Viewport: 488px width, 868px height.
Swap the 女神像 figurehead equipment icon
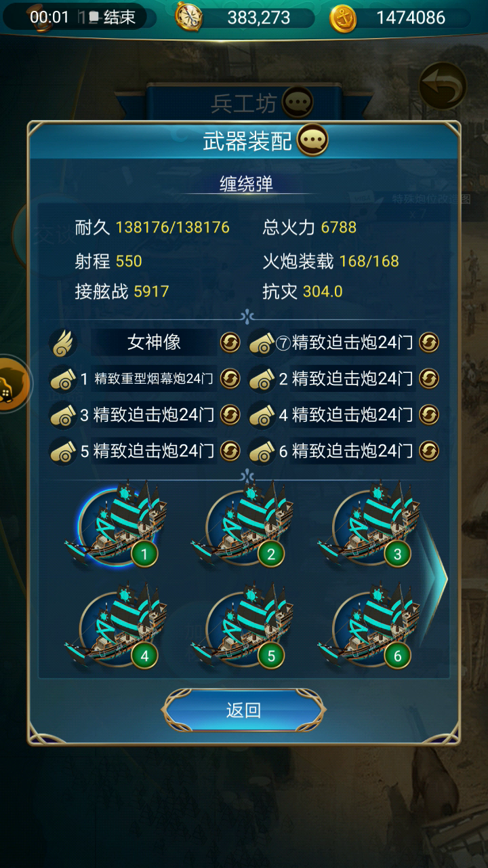pos(230,342)
